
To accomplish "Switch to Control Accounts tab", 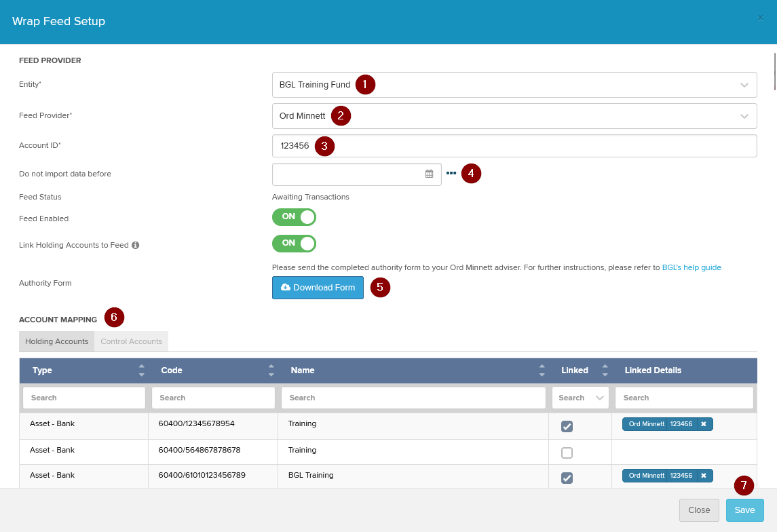I will pyautogui.click(x=132, y=341).
